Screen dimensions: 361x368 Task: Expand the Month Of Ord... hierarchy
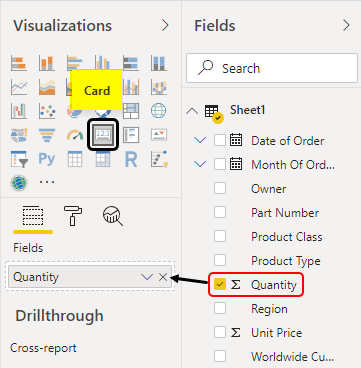click(200, 164)
